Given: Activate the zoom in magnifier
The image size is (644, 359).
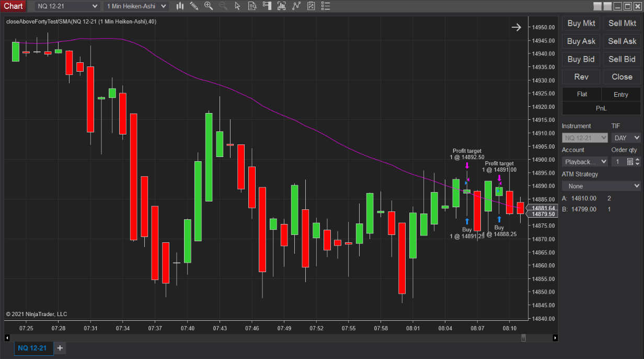Looking at the screenshot, I should pyautogui.click(x=209, y=6).
